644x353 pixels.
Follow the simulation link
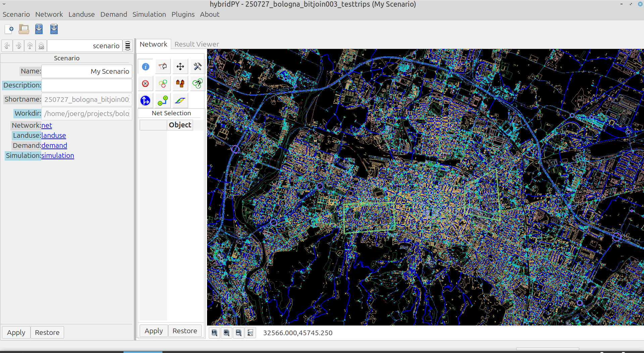coord(58,156)
